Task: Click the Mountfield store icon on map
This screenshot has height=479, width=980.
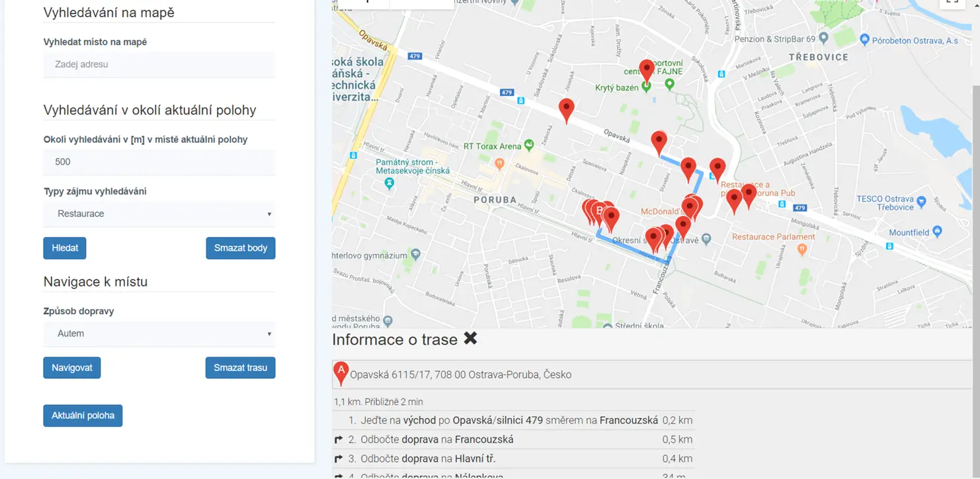Action: tap(937, 232)
